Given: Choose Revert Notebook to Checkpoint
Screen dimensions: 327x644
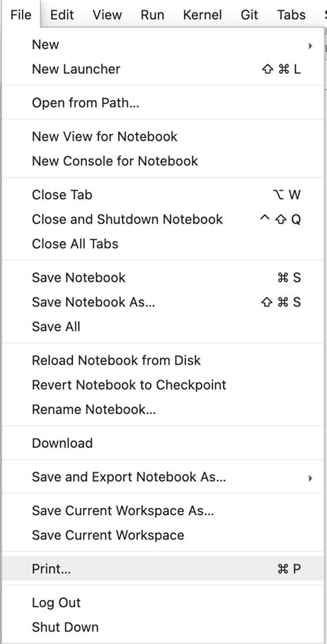Looking at the screenshot, I should (x=163, y=385).
